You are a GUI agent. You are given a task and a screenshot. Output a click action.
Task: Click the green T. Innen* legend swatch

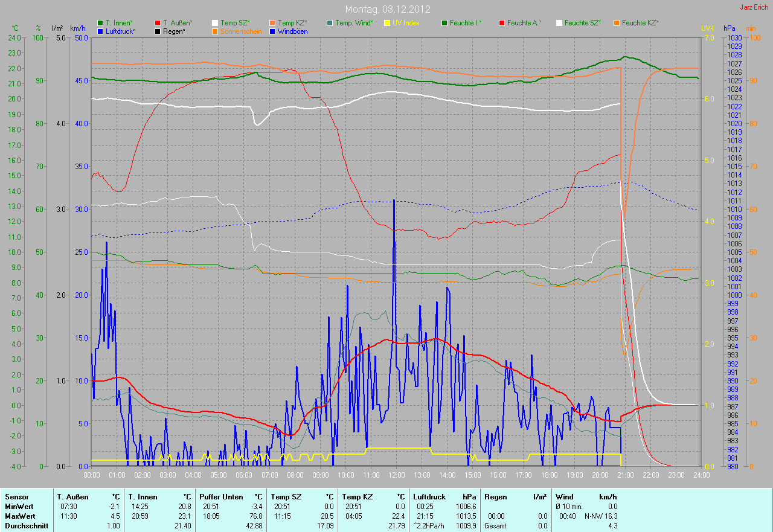point(100,23)
